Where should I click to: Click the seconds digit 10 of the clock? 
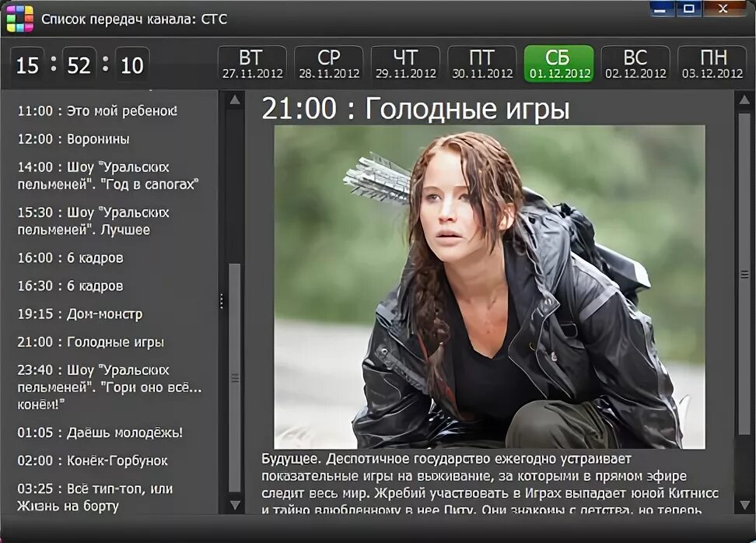132,65
